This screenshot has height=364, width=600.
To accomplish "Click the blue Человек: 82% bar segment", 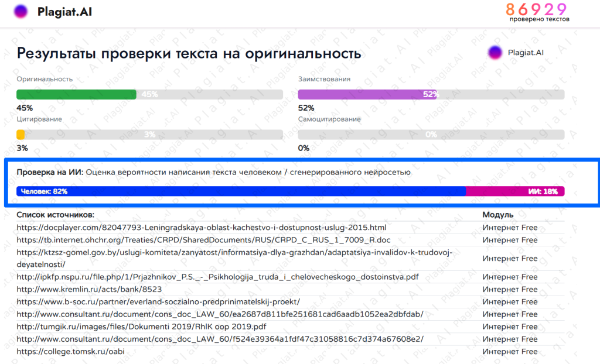I will click(x=241, y=191).
